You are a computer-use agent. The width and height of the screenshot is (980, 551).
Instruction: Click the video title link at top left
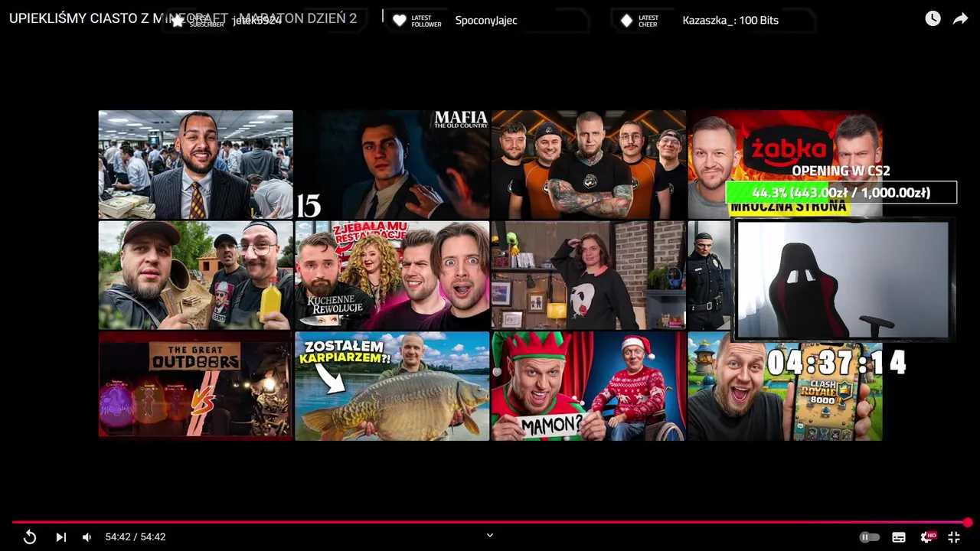(183, 18)
